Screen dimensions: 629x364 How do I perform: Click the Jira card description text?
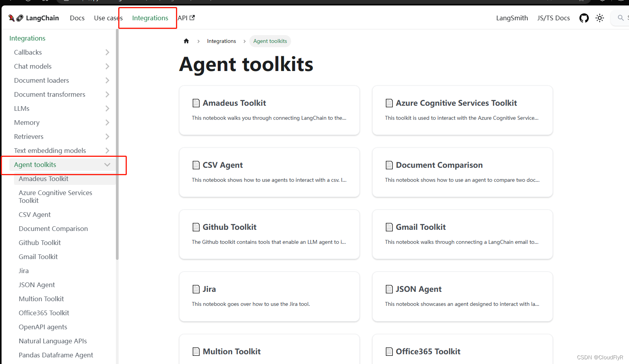pos(251,304)
